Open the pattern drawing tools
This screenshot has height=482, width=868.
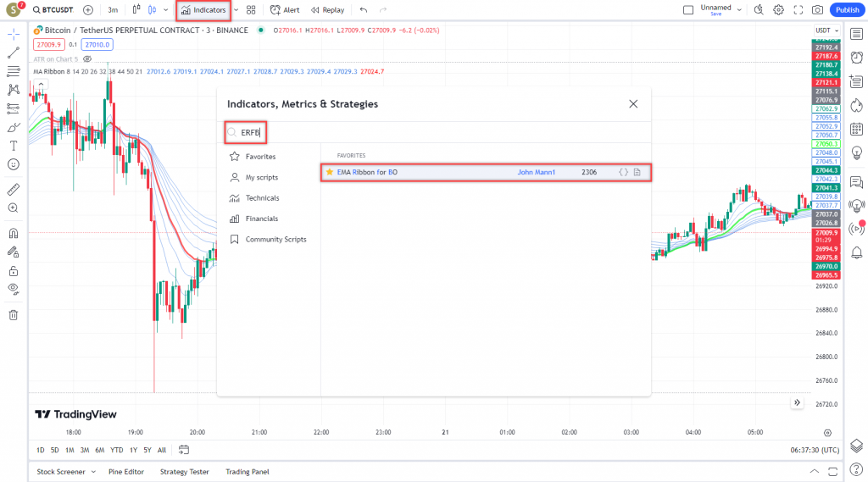tap(14, 90)
